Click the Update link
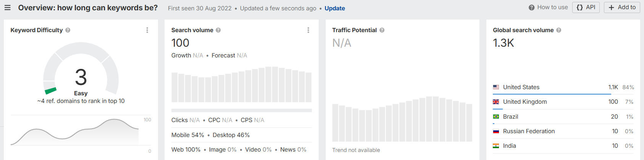 335,8
